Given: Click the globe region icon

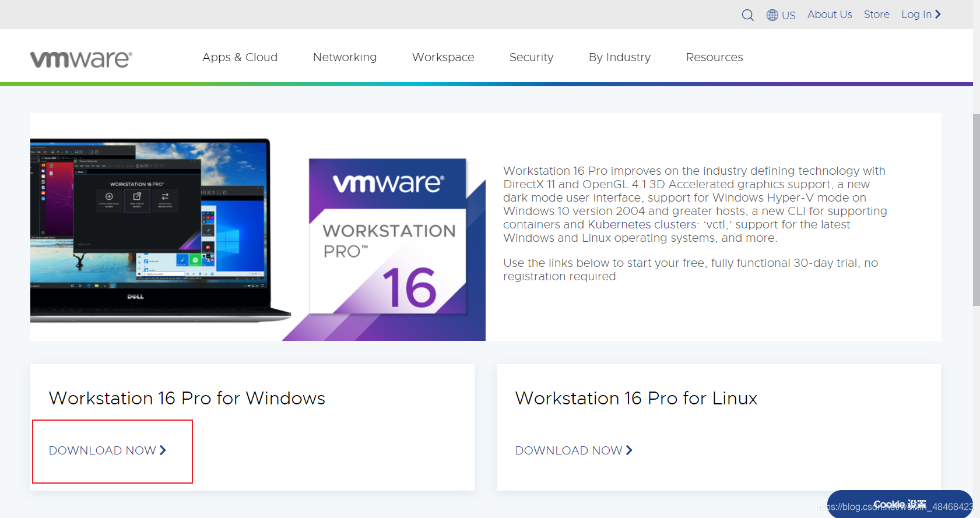Looking at the screenshot, I should [772, 15].
